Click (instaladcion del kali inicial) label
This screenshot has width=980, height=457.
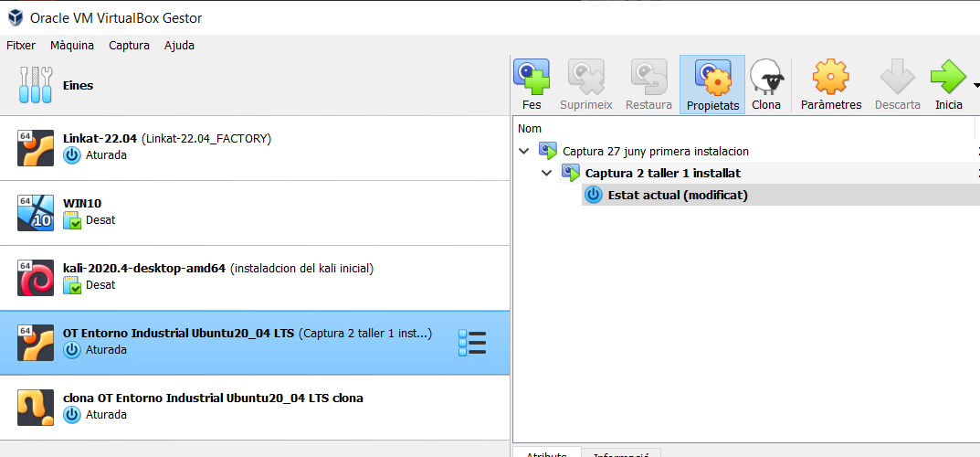pyautogui.click(x=302, y=268)
